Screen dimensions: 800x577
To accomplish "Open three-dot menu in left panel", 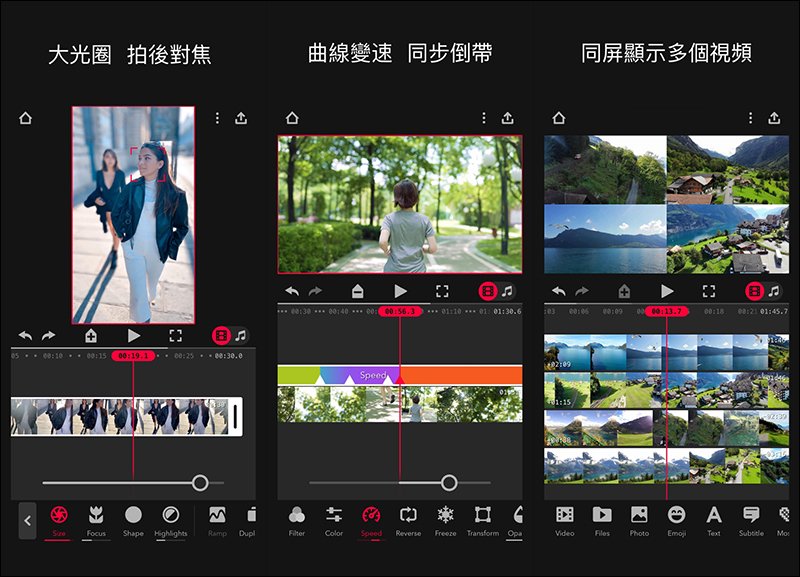I will point(217,118).
